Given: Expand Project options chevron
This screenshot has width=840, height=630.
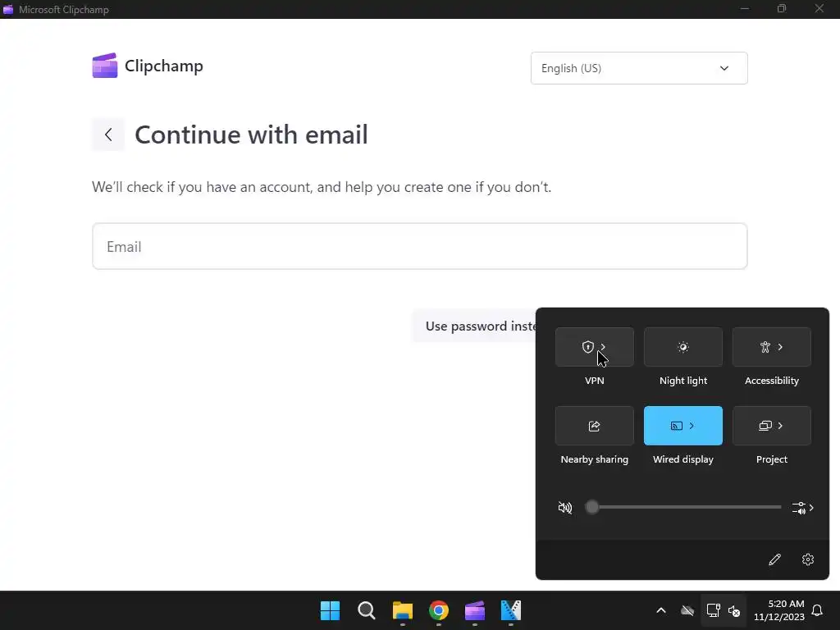Looking at the screenshot, I should tap(781, 426).
